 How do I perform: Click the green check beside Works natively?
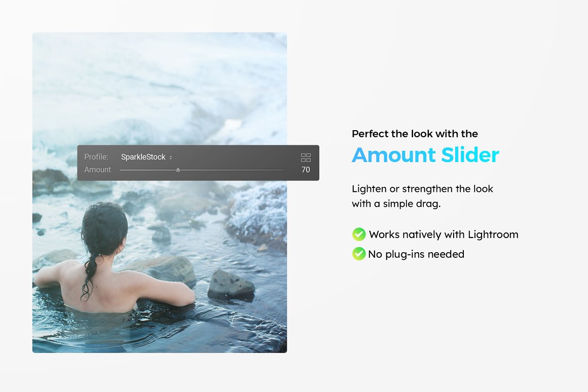click(x=359, y=234)
